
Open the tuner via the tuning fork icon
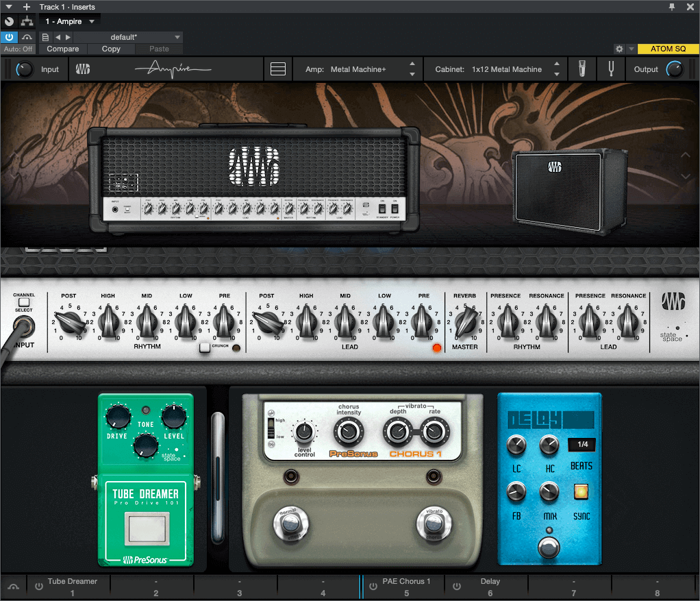point(611,69)
